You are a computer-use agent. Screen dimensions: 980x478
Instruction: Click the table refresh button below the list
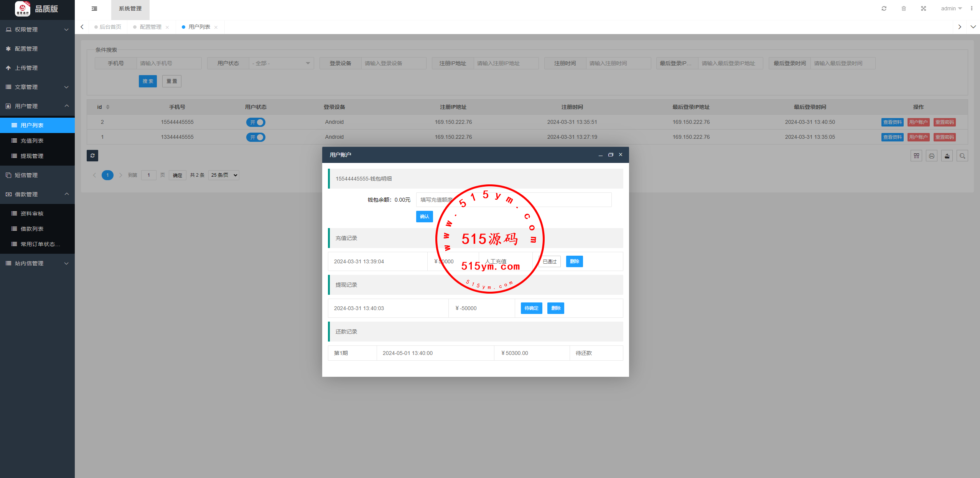92,155
